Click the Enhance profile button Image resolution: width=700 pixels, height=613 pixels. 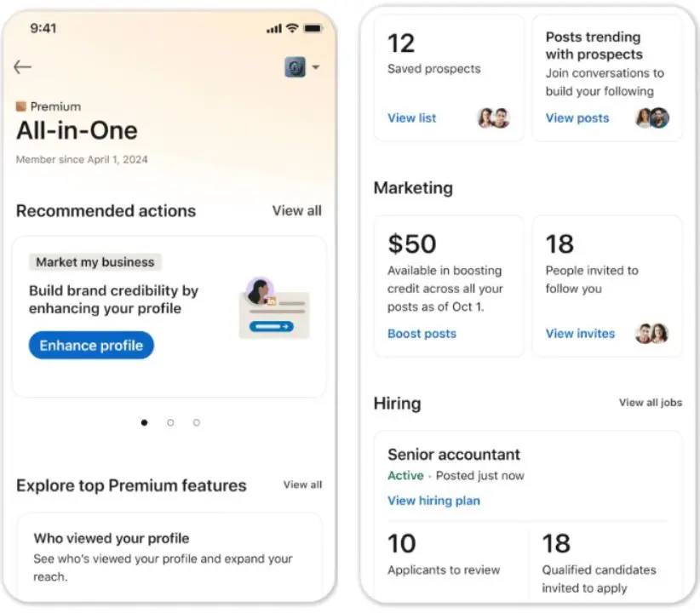[x=91, y=346]
